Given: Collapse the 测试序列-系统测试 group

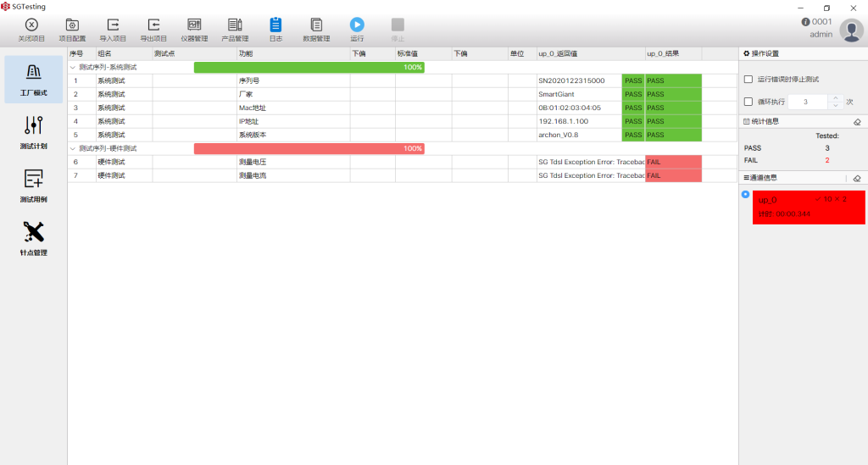Looking at the screenshot, I should (x=73, y=68).
